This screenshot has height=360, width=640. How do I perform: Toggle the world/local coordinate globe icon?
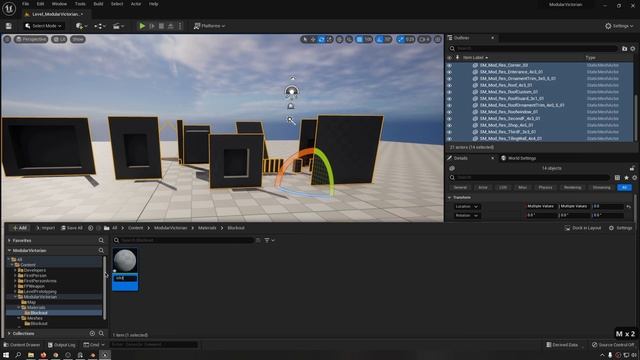[x=340, y=39]
